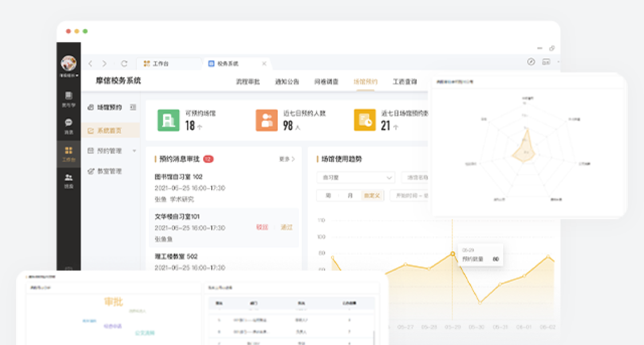This screenshot has width=644, height=345.
Task: Open 教室管理 in the side menu
Action: [x=109, y=171]
